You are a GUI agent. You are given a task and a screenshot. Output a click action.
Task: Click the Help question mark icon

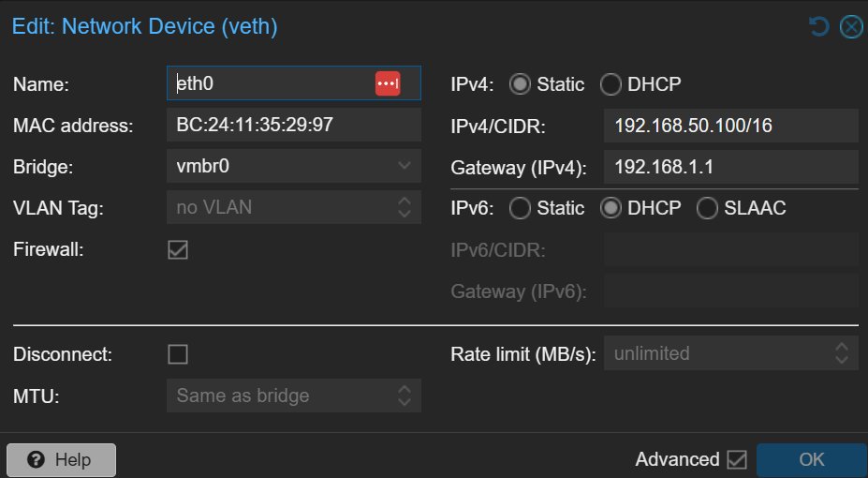(36, 459)
